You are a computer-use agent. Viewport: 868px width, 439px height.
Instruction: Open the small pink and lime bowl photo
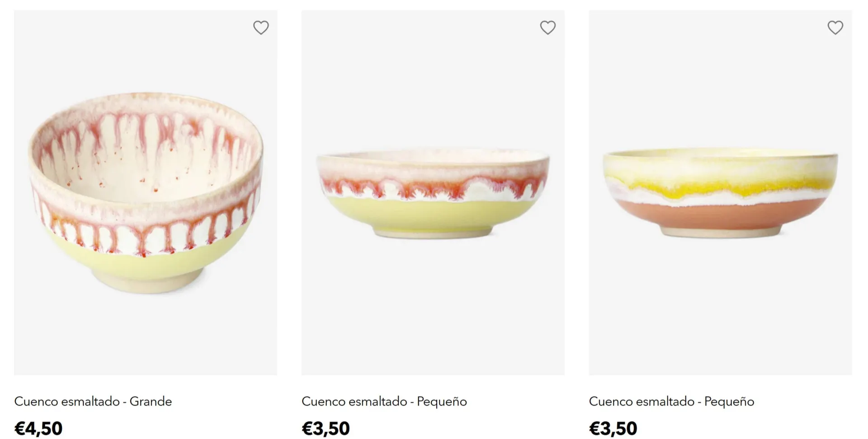pos(433,192)
